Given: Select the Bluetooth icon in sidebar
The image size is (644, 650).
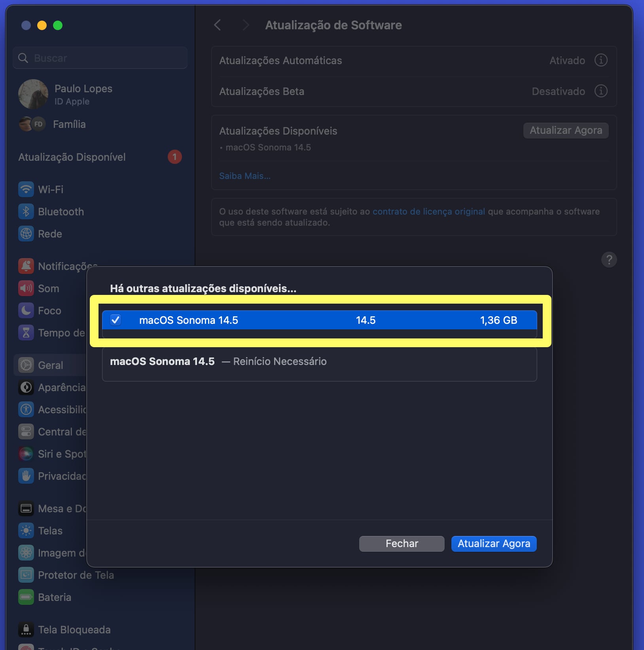Looking at the screenshot, I should pyautogui.click(x=26, y=211).
